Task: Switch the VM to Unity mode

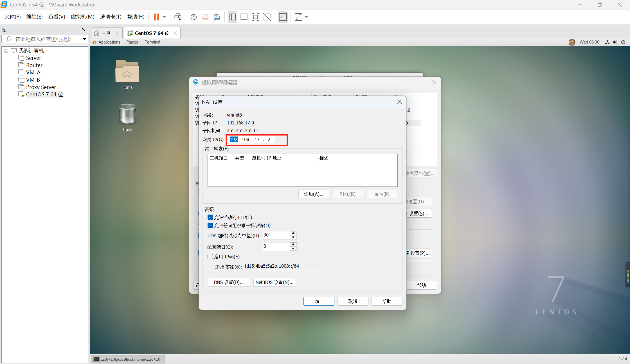Action: (x=267, y=17)
